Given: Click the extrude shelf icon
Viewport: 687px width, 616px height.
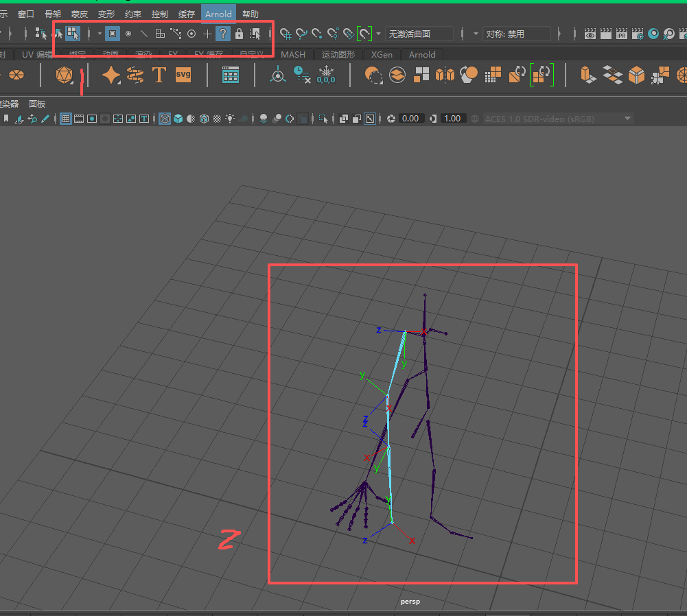Looking at the screenshot, I should click(588, 75).
